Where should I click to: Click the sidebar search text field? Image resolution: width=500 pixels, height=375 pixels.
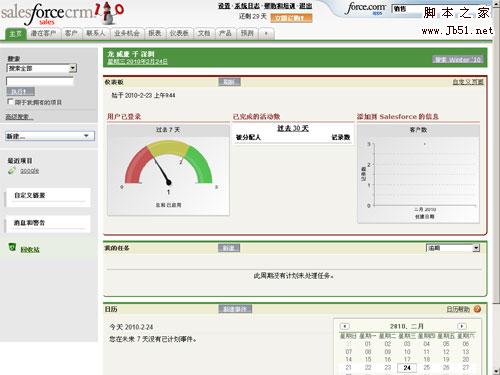(x=40, y=81)
